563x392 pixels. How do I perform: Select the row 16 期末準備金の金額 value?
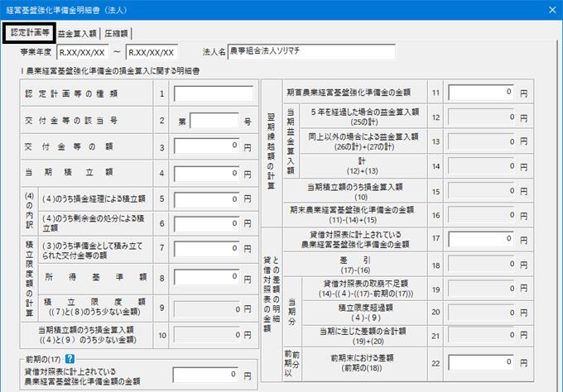tap(481, 215)
